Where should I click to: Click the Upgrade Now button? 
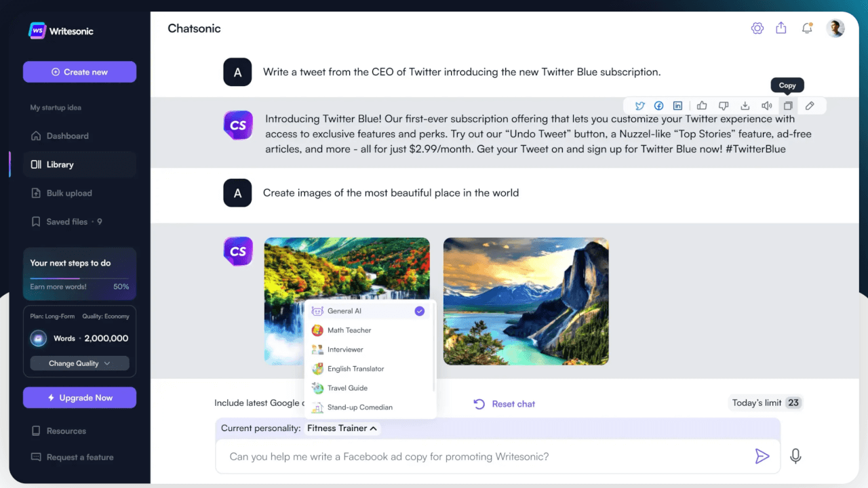(79, 398)
